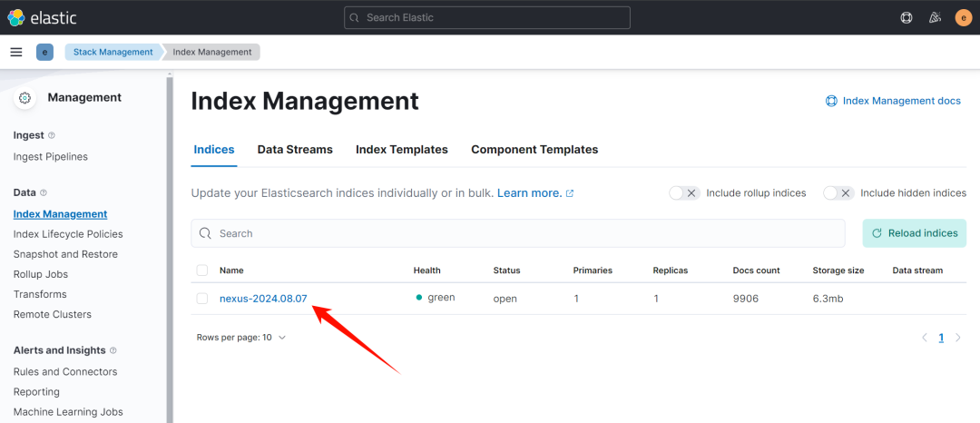Click the Stack Management breadcrumb

[x=113, y=52]
